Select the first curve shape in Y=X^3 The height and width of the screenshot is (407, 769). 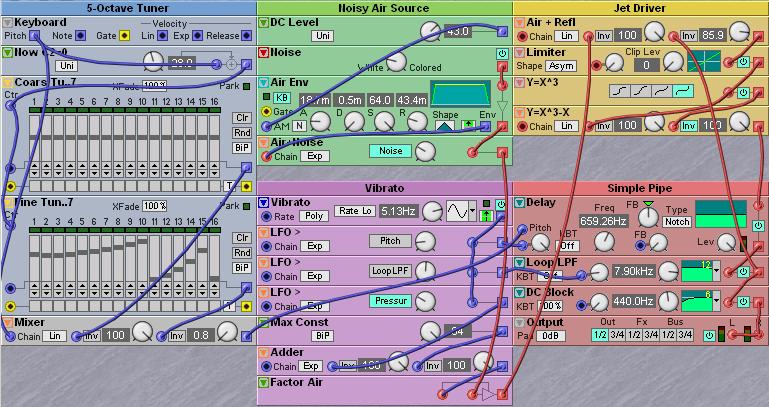click(620, 91)
